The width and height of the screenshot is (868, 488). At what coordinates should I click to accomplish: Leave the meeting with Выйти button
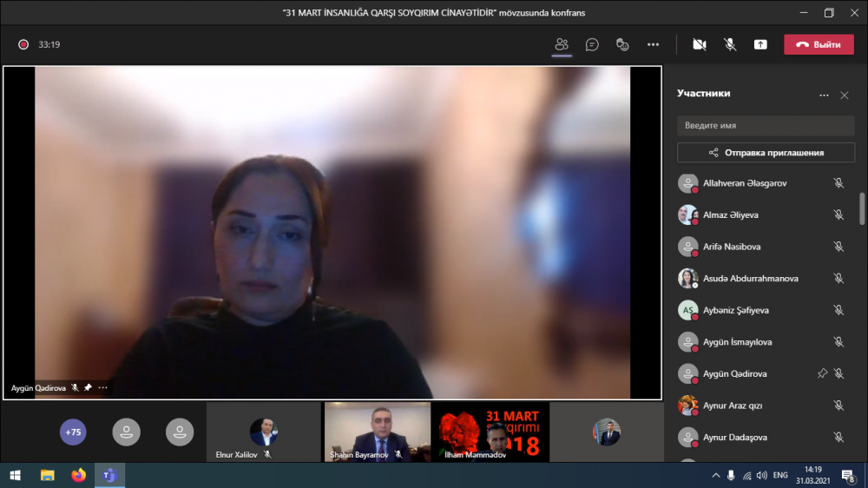pos(819,44)
